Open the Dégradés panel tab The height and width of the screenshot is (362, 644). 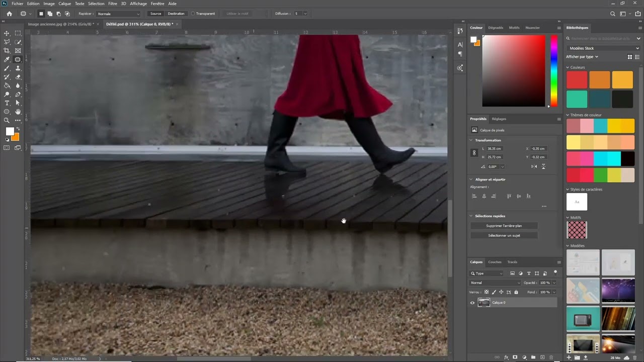click(496, 28)
